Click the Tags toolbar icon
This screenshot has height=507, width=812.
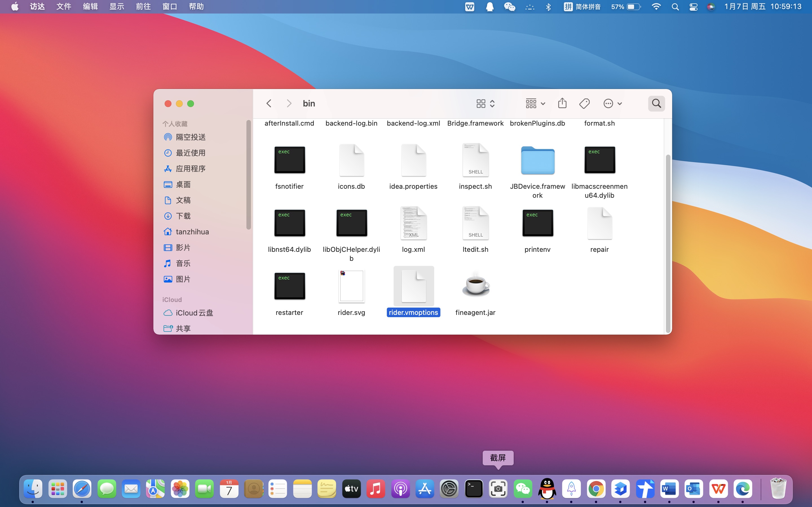(x=584, y=103)
